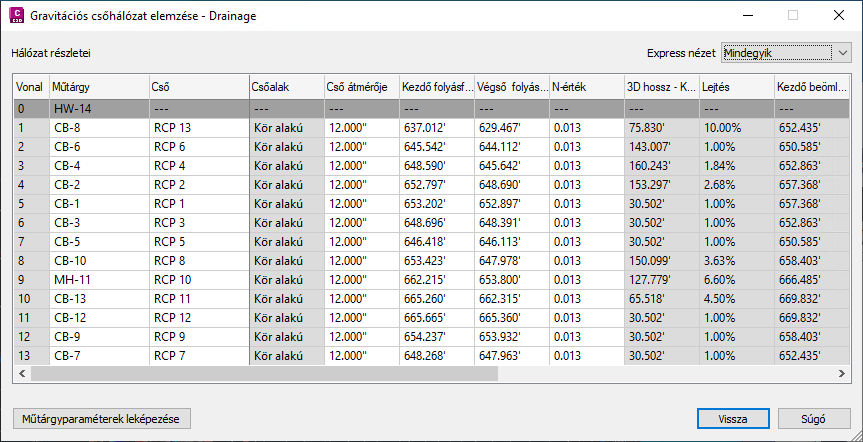
Task: Open Műtárgyparaméterek leképezése
Action: point(100,418)
